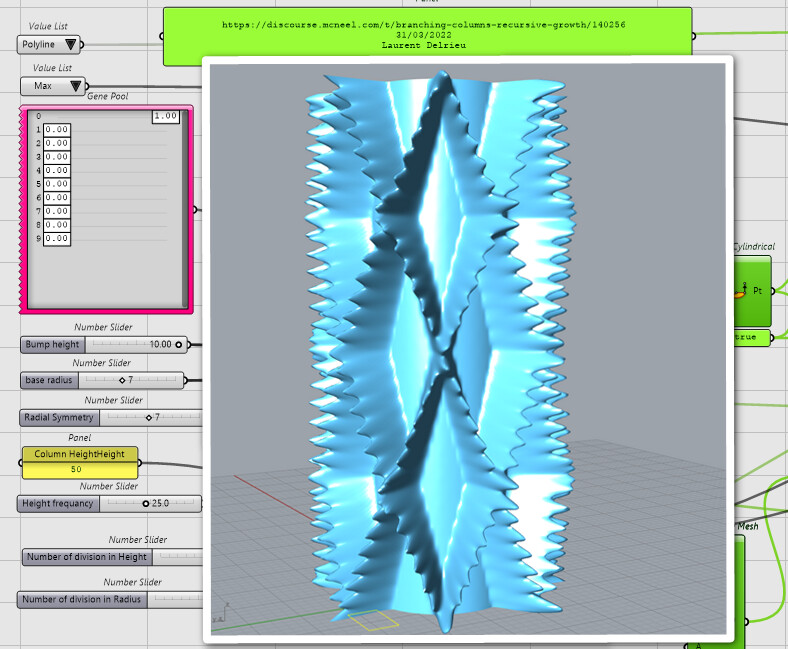Click the value 50 in the yellow panel

(76, 469)
